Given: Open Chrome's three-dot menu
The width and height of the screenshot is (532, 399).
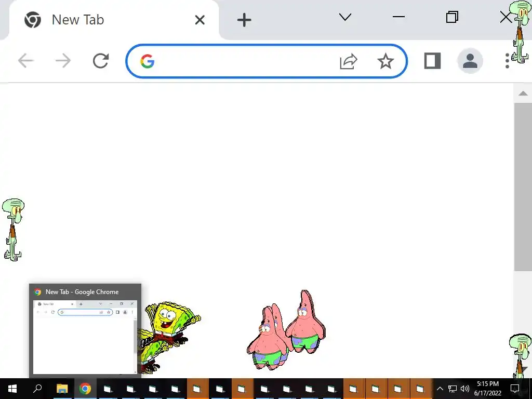Looking at the screenshot, I should coord(507,61).
